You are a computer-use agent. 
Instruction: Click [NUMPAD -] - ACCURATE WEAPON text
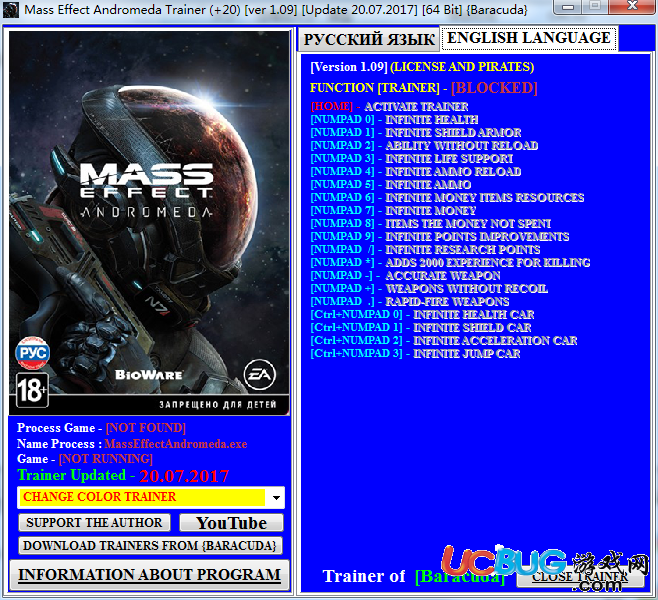click(x=405, y=276)
